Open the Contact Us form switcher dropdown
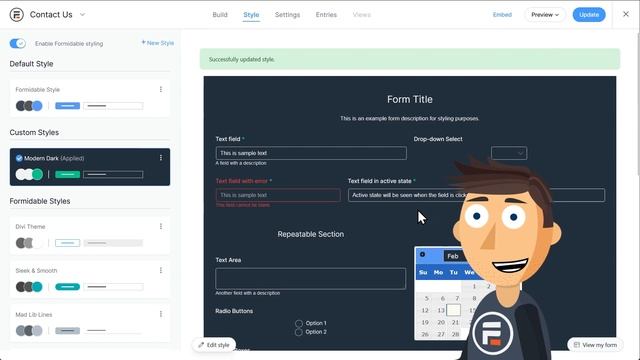 point(82,15)
